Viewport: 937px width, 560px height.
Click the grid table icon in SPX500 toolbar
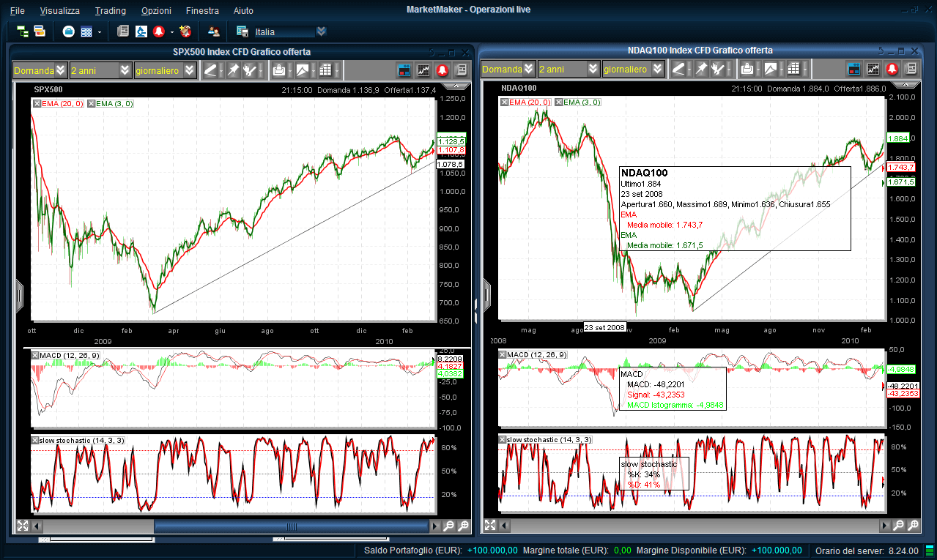pos(325,70)
